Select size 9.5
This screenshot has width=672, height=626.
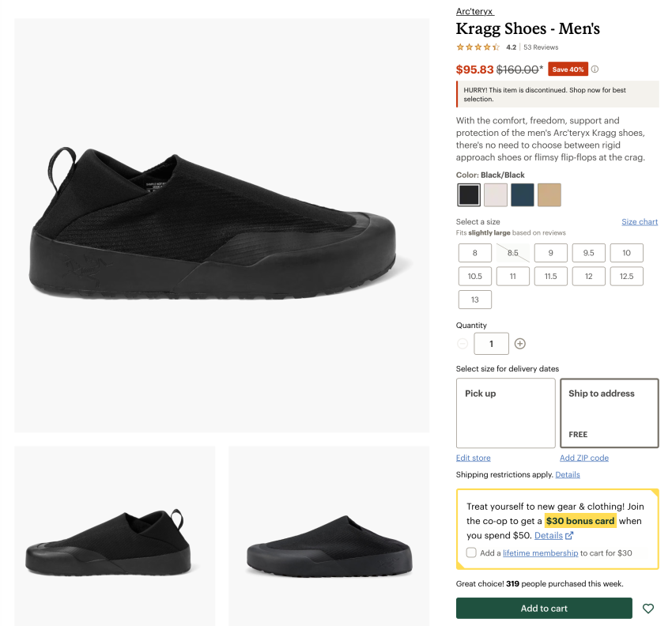click(589, 253)
